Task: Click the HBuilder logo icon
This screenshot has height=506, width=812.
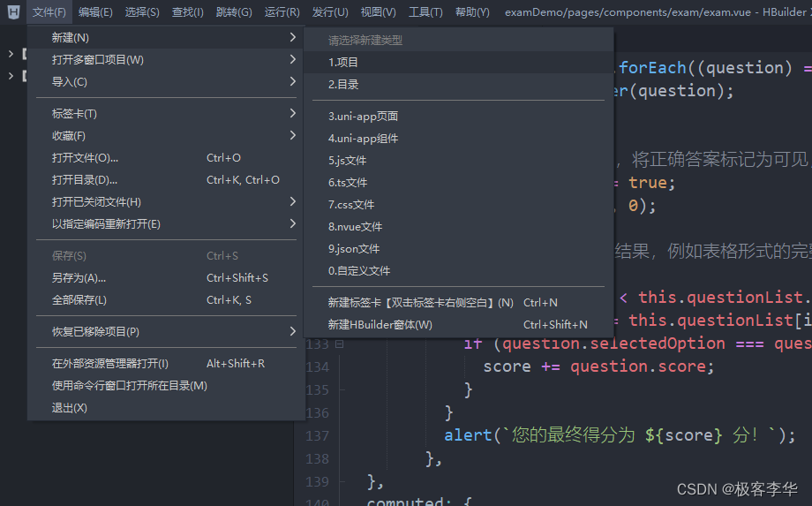Action: pyautogui.click(x=13, y=11)
